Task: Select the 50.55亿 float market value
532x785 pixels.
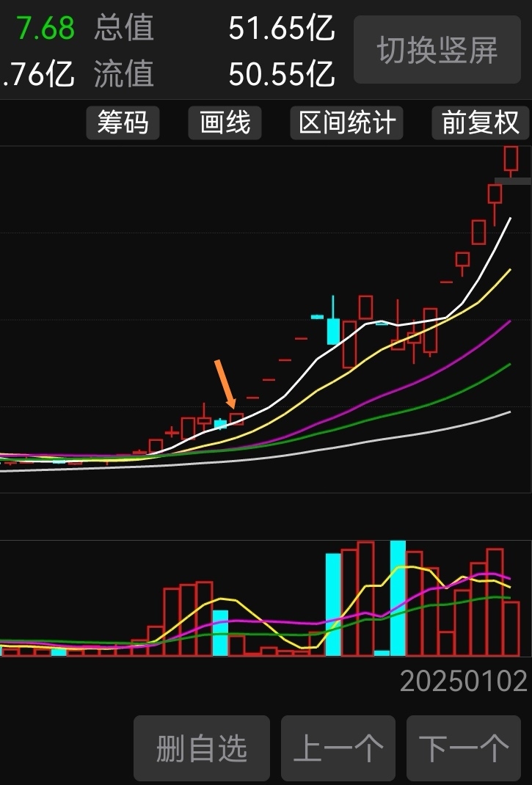Action: pyautogui.click(x=282, y=74)
